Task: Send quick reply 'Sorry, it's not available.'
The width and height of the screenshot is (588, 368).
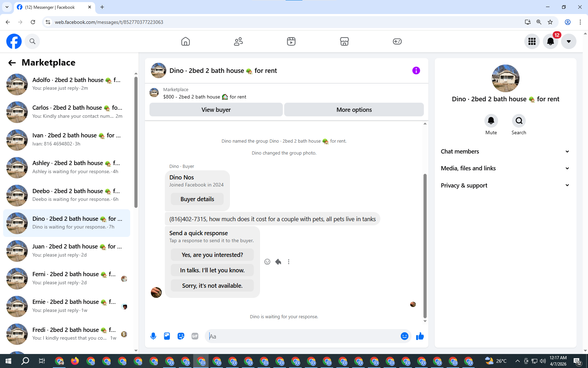Action: (x=212, y=286)
